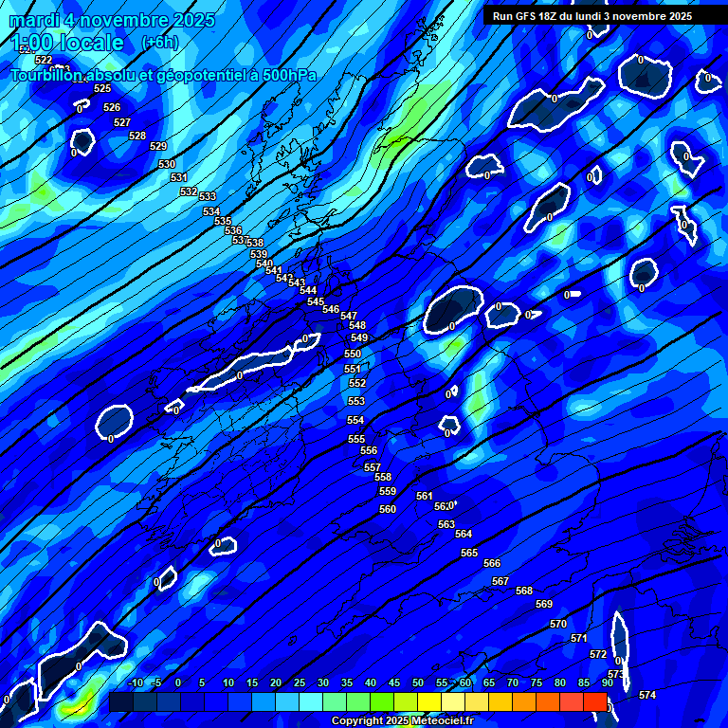Click the 522 geopotential contour label
Viewport: 728px width, 728px height.
click(44, 60)
